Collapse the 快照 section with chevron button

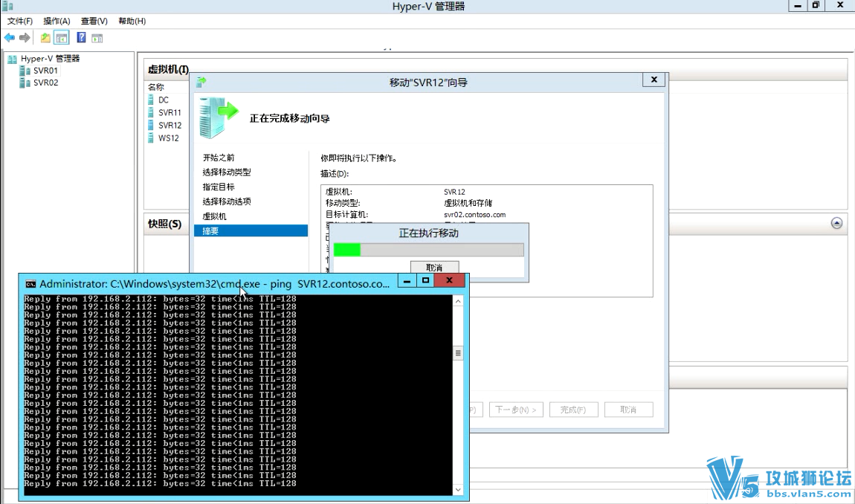pos(836,223)
